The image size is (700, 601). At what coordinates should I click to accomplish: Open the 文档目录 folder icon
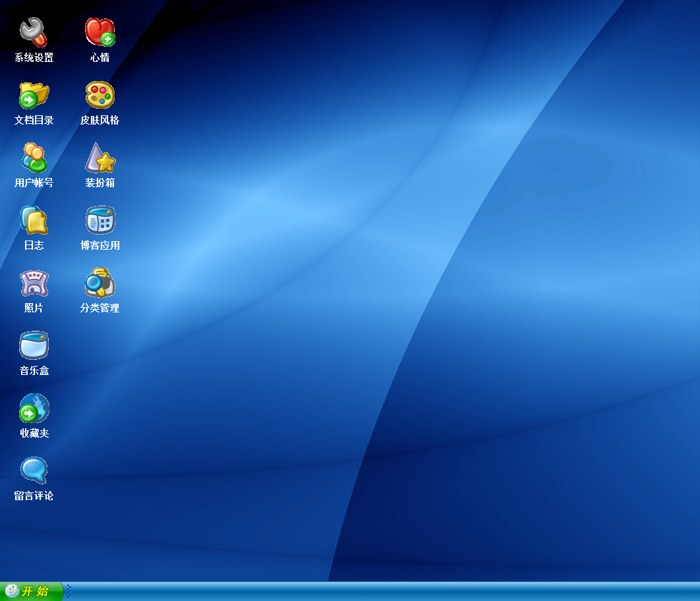pyautogui.click(x=34, y=95)
